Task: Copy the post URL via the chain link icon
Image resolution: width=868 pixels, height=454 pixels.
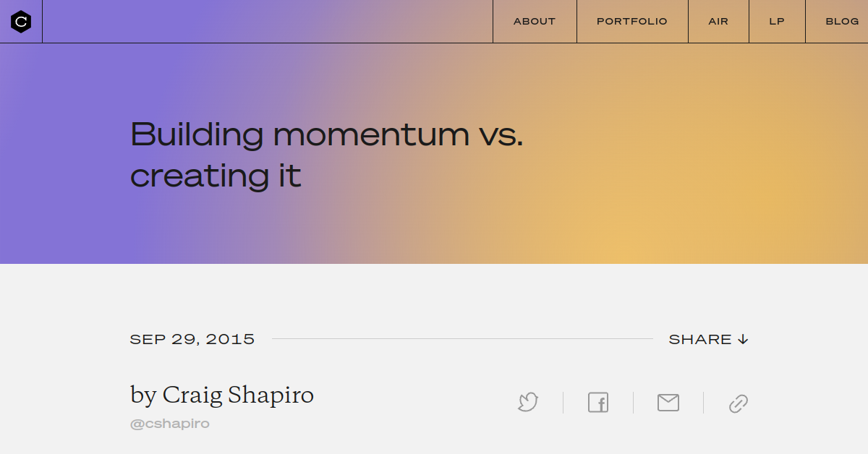Action: tap(739, 403)
